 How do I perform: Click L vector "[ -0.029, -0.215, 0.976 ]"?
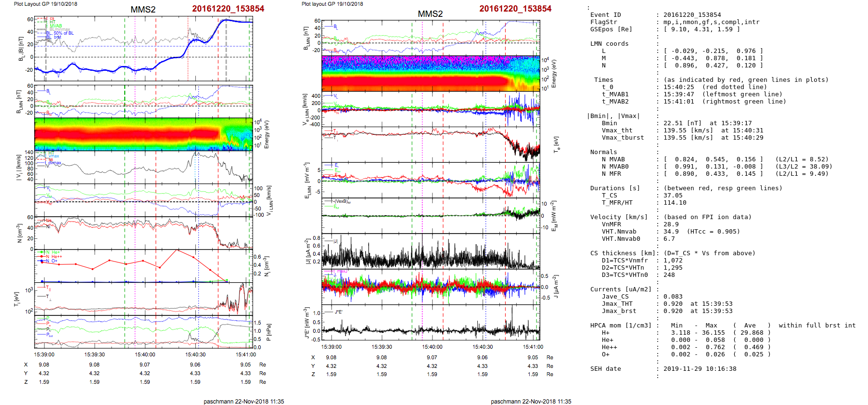(713, 51)
